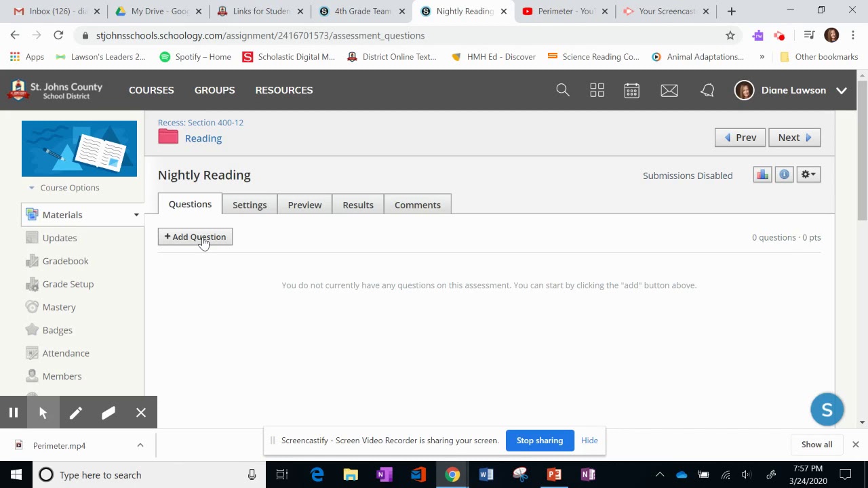
Task: Close the Screencastify drawing toolbar
Action: 141,413
